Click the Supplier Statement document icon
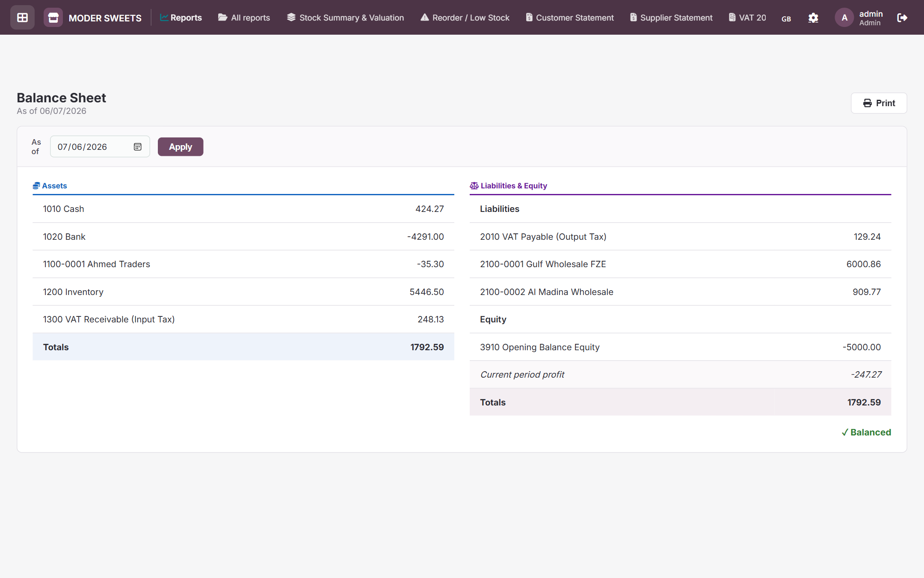The height and width of the screenshot is (578, 924). coord(634,18)
